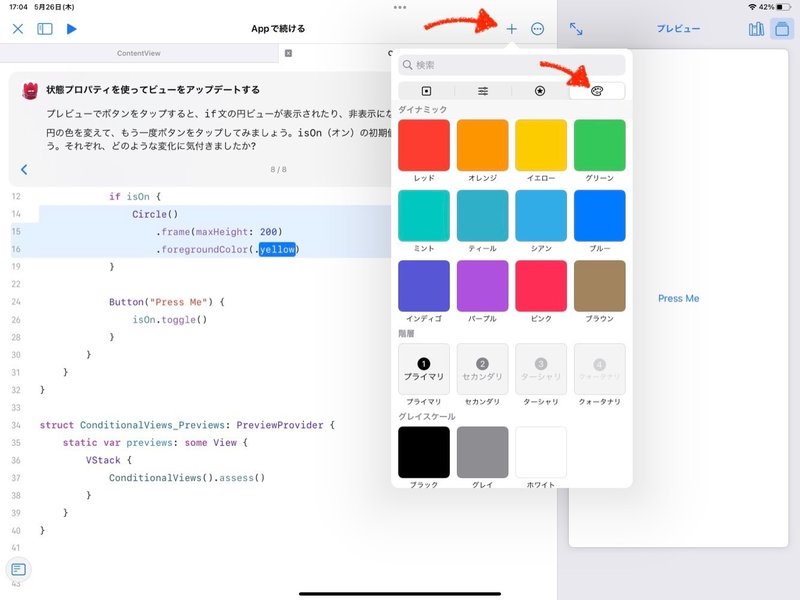
Task: Click the tutorial mascot avatar icon
Action: (30, 90)
